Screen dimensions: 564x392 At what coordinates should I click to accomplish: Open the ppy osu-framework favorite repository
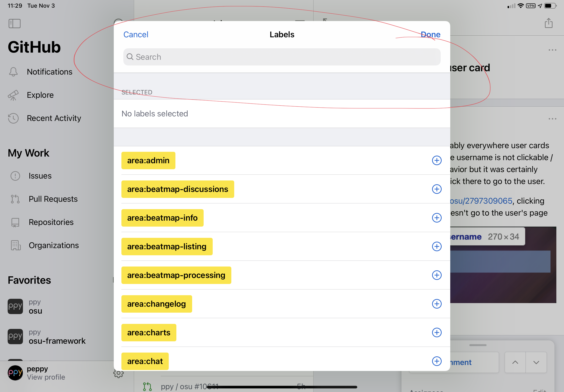coord(47,337)
